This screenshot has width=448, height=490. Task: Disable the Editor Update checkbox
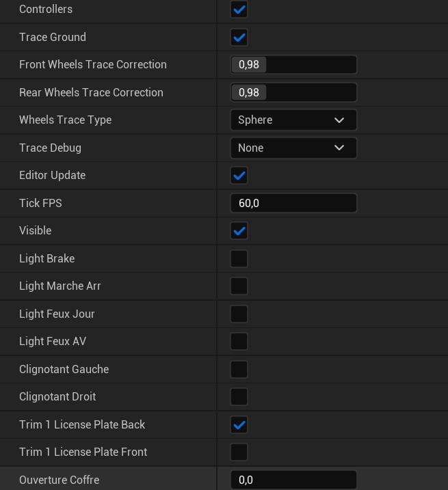click(239, 176)
